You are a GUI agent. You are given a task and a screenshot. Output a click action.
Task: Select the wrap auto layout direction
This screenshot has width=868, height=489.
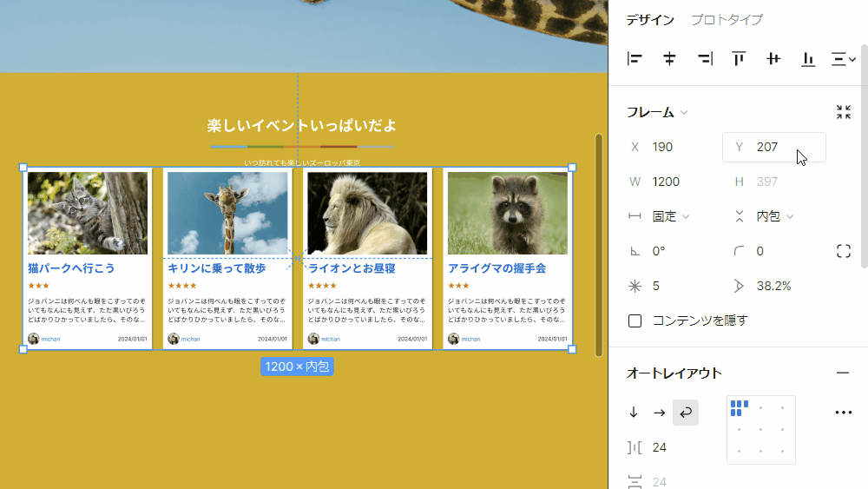coord(686,412)
